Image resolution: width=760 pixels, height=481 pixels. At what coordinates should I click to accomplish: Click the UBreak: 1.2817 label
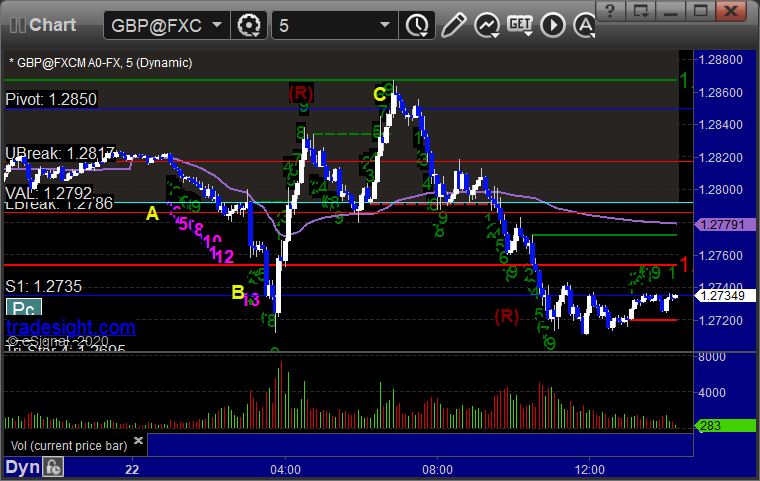(60, 154)
